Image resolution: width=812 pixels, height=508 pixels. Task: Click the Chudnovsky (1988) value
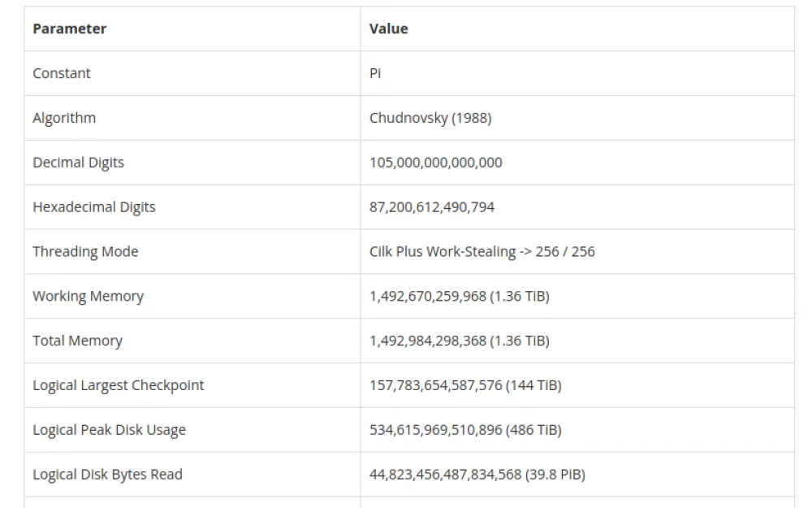click(x=430, y=118)
